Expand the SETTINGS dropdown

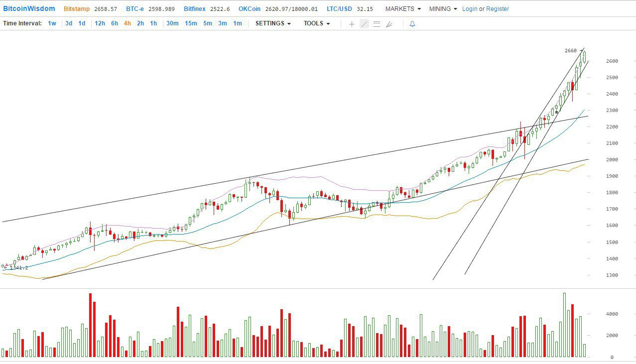273,23
